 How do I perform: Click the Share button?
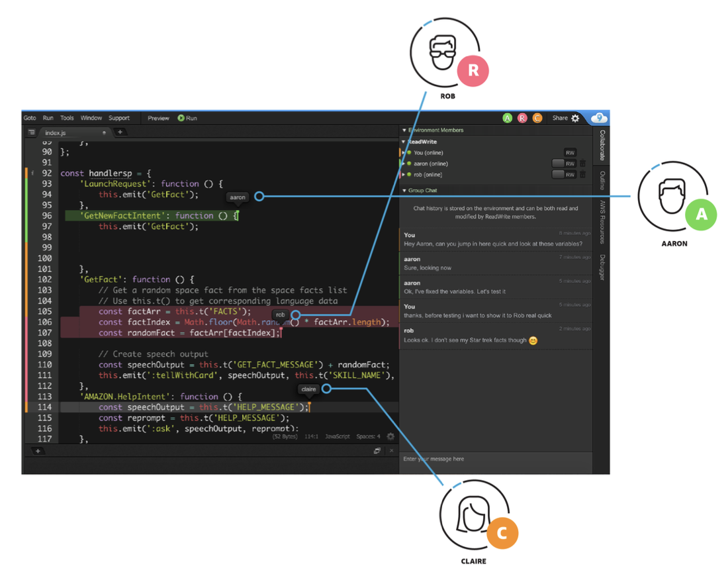tap(560, 119)
